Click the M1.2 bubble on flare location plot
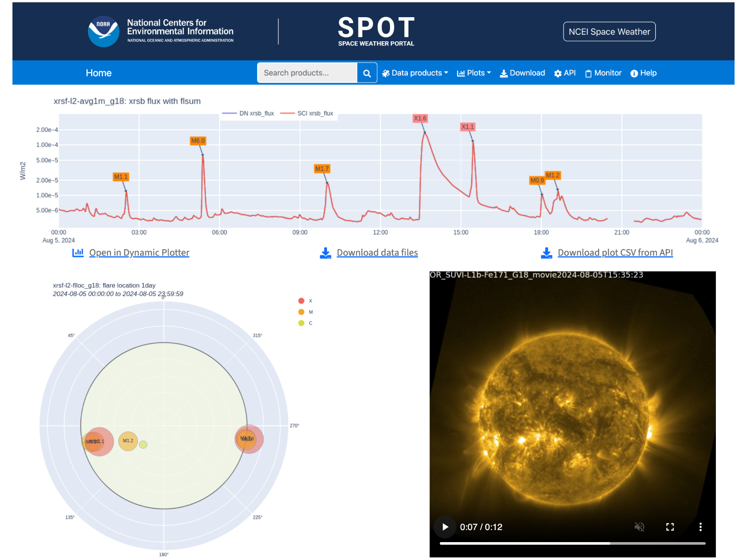The image size is (747, 560). pos(128,441)
